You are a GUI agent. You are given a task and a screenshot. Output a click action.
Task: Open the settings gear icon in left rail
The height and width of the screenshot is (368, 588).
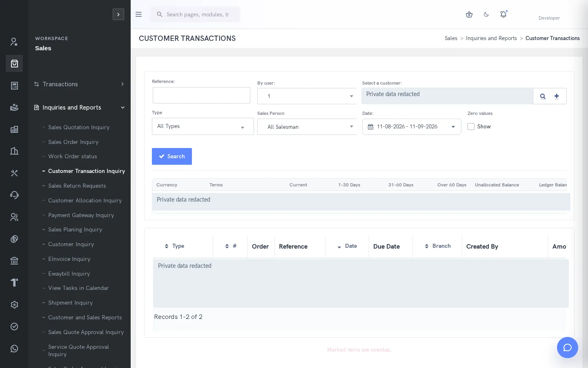(x=14, y=305)
